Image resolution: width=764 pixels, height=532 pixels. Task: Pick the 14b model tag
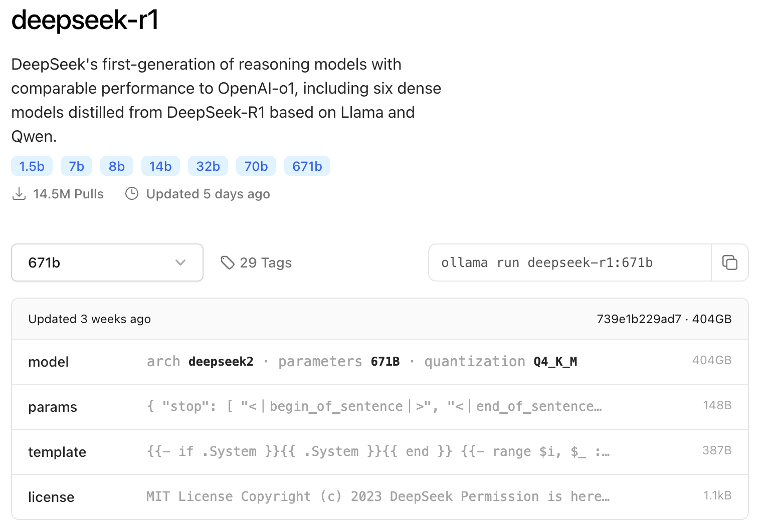click(x=160, y=166)
